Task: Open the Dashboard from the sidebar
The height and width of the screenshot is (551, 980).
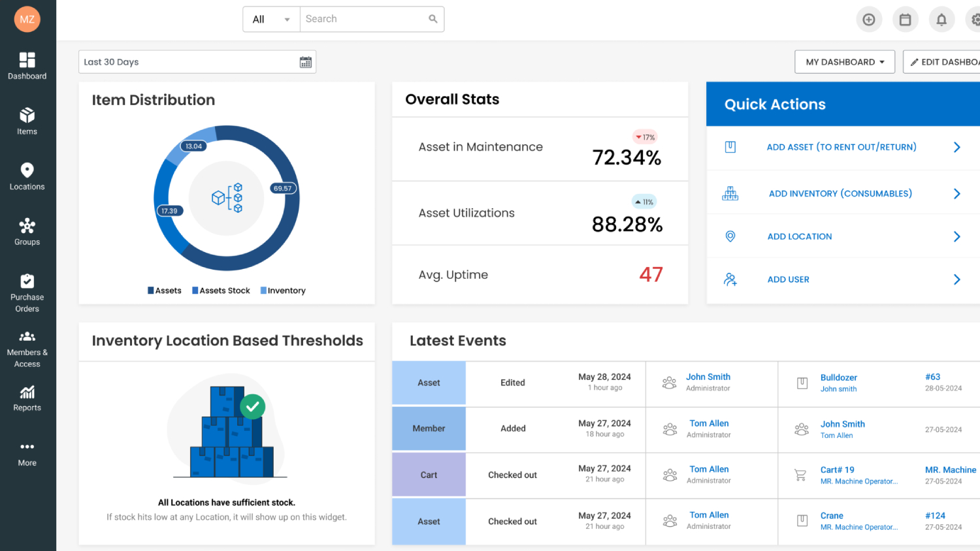Action: (x=27, y=65)
